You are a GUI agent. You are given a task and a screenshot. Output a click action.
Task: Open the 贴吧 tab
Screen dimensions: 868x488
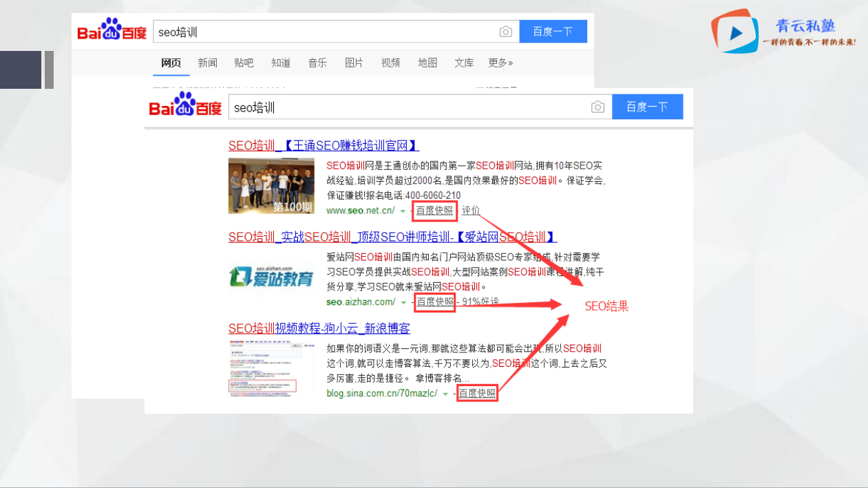(244, 63)
